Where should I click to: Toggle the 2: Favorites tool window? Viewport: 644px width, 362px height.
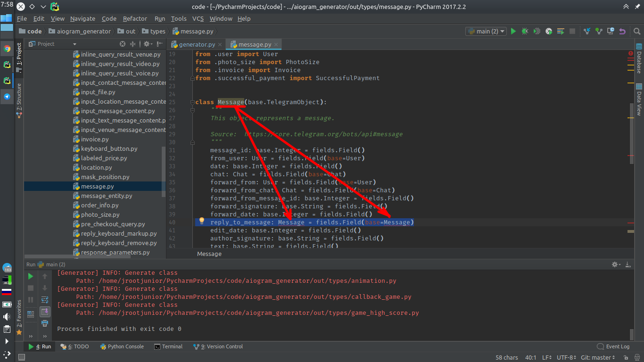(19, 317)
